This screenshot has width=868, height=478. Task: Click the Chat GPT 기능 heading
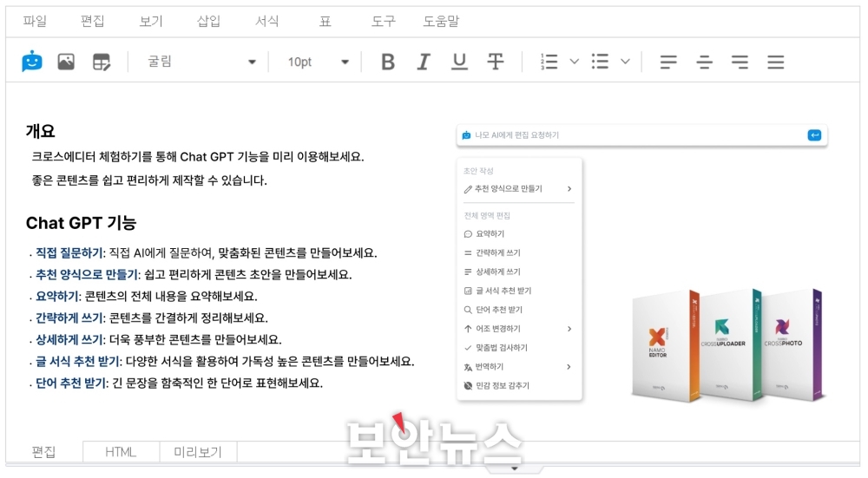point(81,223)
